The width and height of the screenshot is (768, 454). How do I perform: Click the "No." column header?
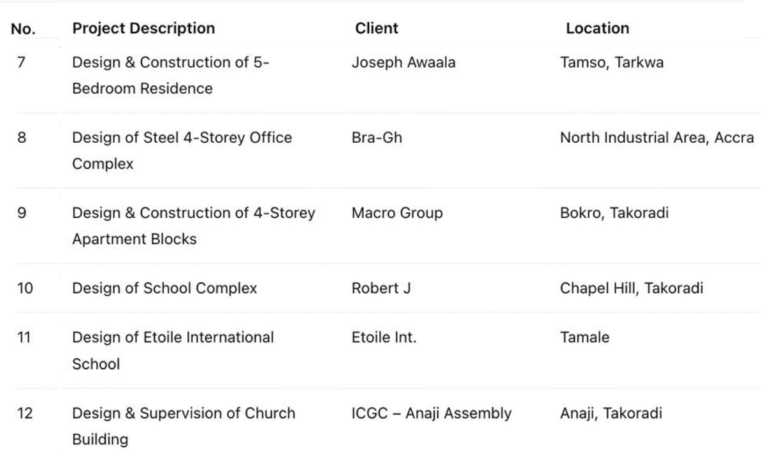(x=23, y=28)
